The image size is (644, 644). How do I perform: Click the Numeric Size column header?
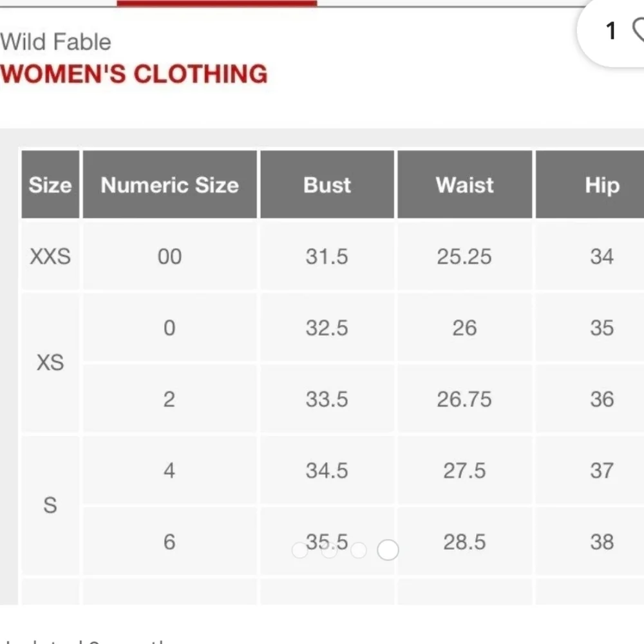pyautogui.click(x=169, y=184)
